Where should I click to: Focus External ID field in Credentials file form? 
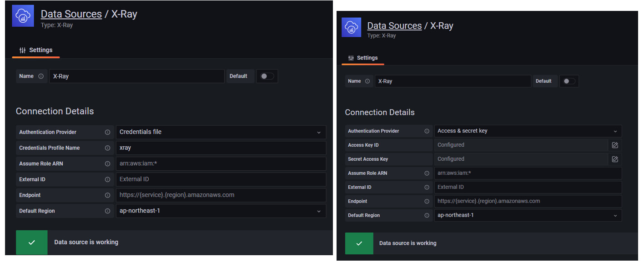click(221, 179)
